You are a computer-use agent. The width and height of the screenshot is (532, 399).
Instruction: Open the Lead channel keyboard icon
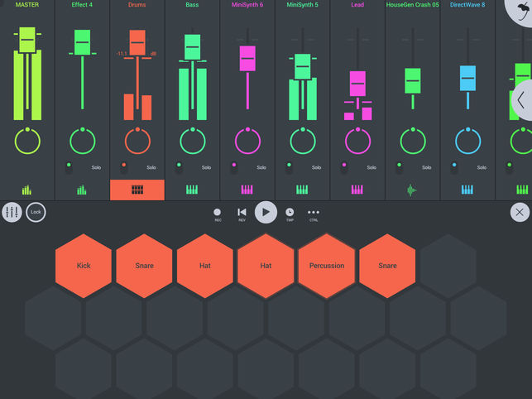pos(357,190)
